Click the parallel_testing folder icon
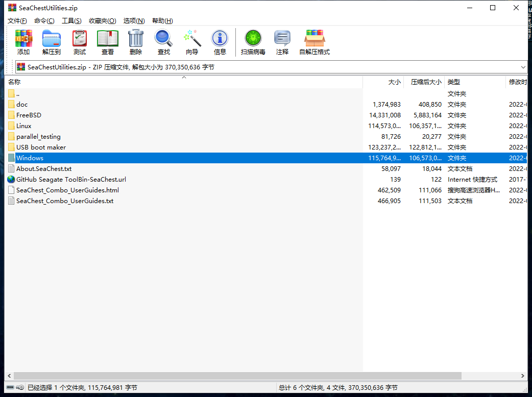Screen dimensions: 532x397 coord(11,137)
